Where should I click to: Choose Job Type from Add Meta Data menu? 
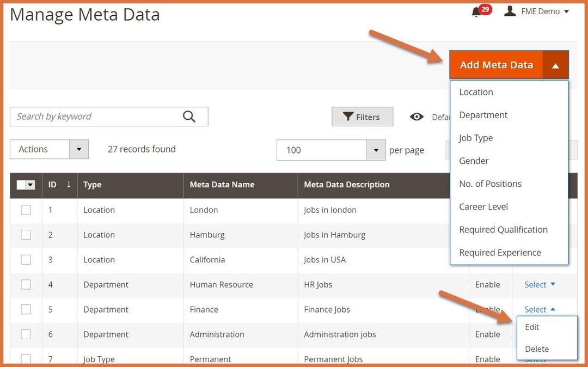(x=476, y=138)
